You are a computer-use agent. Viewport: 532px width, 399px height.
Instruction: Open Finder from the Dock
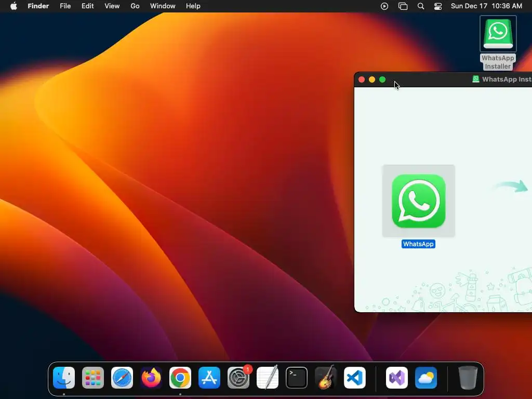click(64, 378)
